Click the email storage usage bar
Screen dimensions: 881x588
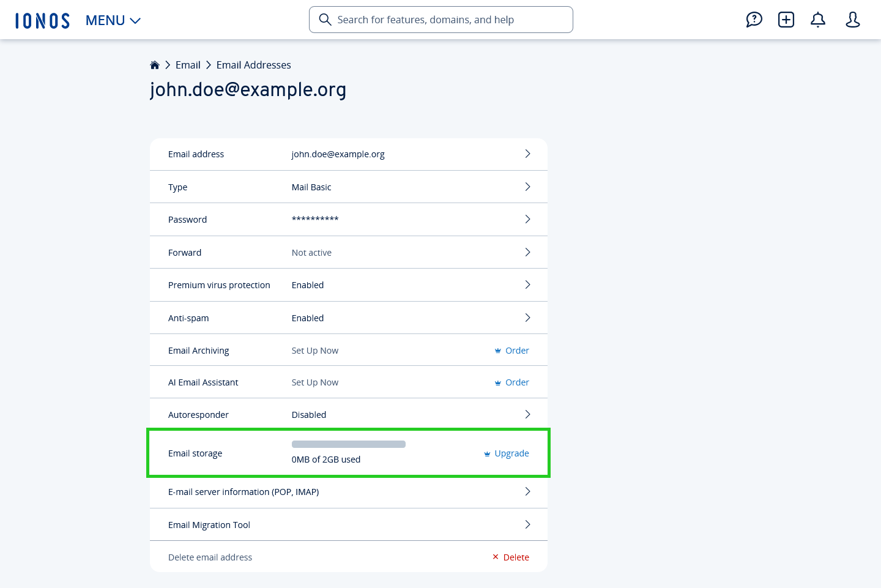[x=349, y=444]
